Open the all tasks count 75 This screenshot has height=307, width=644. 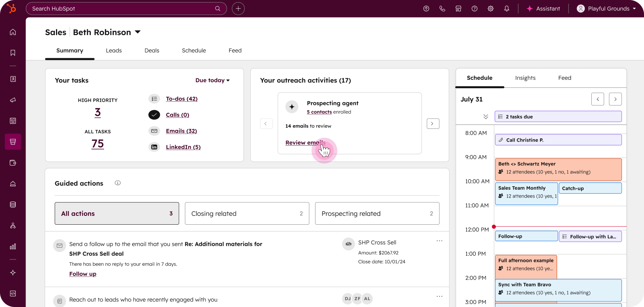pyautogui.click(x=98, y=144)
